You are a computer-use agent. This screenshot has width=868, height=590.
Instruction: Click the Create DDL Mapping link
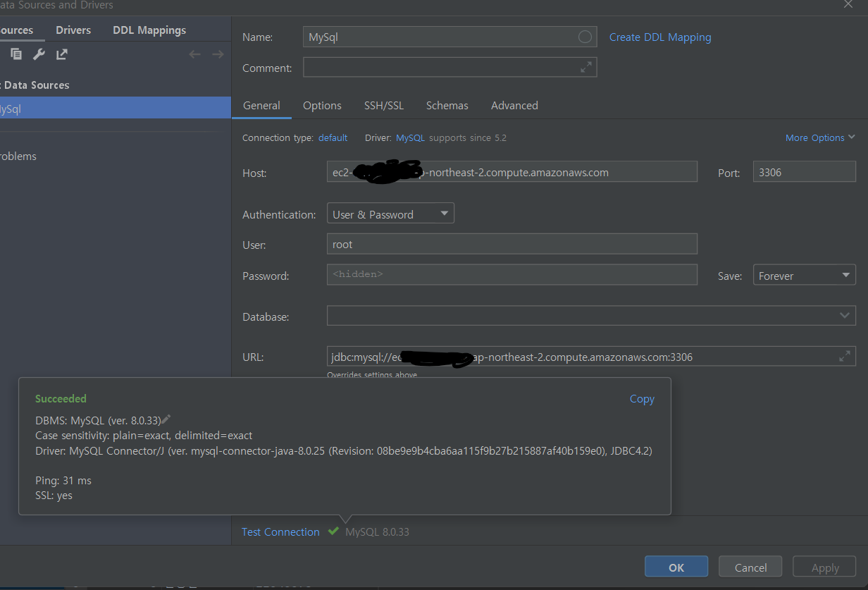coord(660,37)
